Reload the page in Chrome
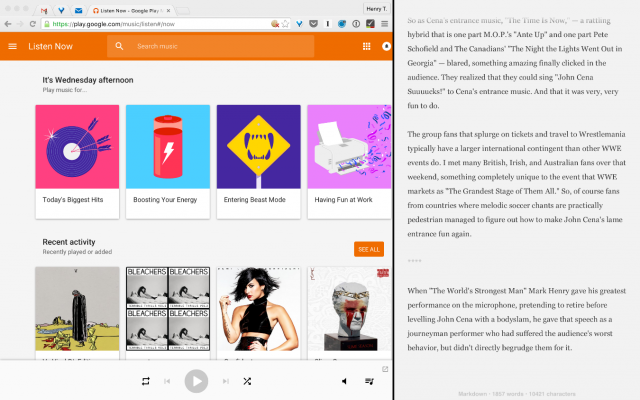 33,24
